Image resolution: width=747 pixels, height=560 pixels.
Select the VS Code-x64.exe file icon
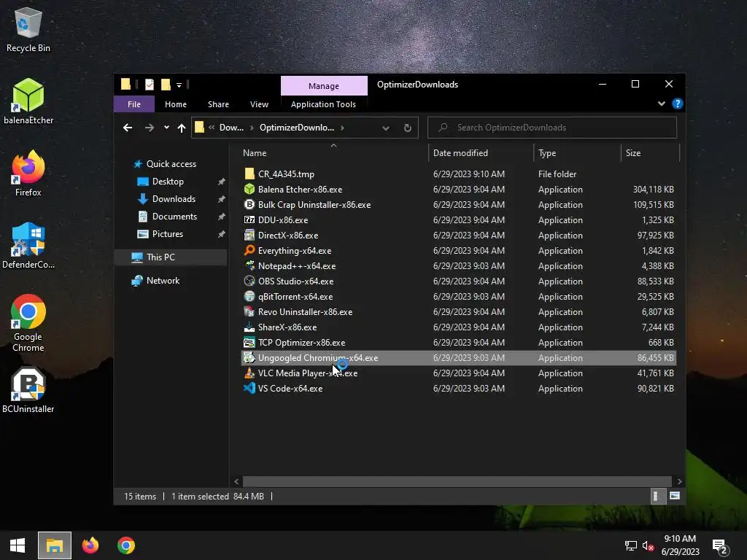[249, 388]
